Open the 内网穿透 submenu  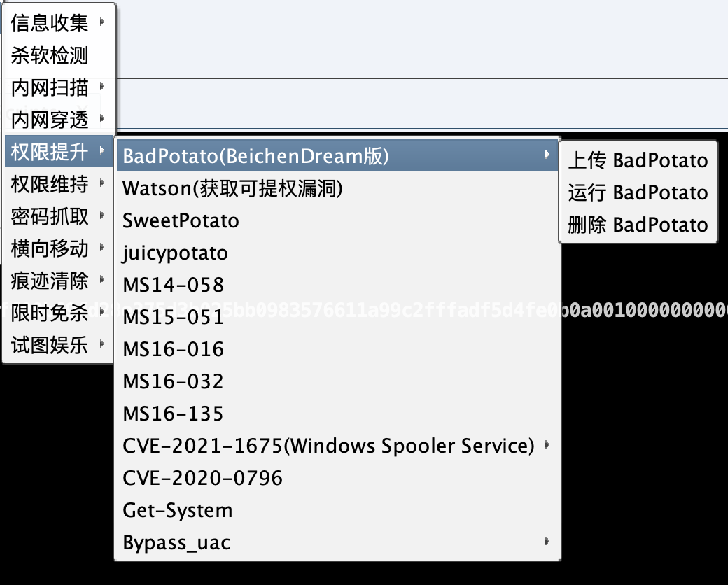(x=59, y=120)
